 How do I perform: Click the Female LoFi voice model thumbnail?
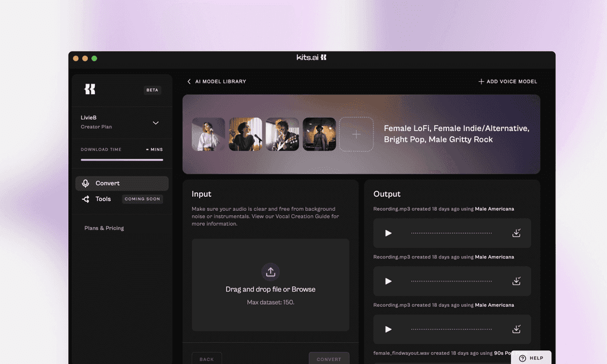(x=208, y=135)
